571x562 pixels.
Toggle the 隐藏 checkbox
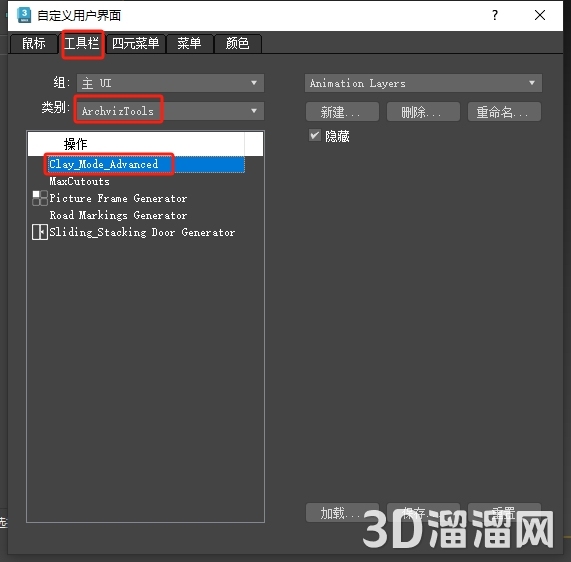[x=315, y=135]
